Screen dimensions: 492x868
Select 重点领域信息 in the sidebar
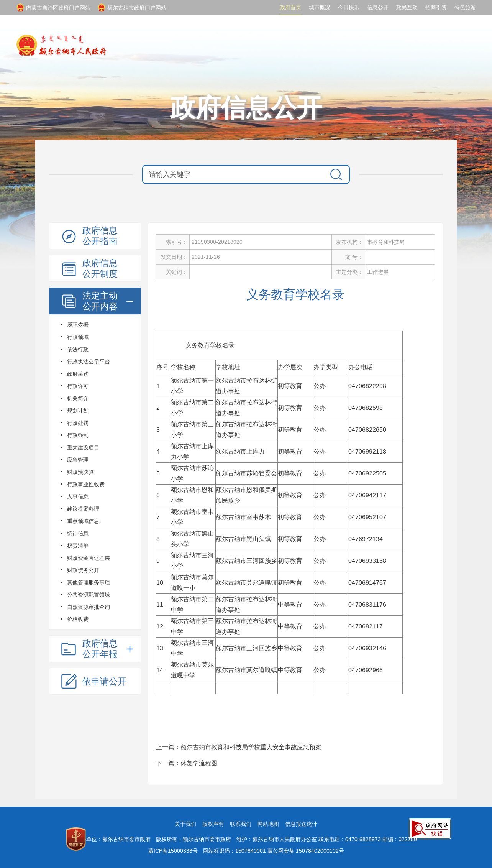coord(83,521)
